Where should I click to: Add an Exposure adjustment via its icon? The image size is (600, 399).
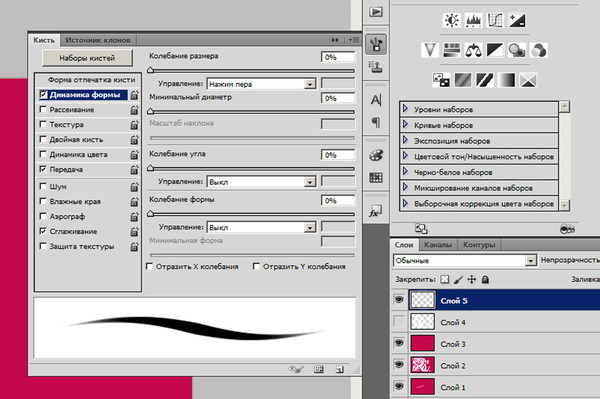pos(517,20)
